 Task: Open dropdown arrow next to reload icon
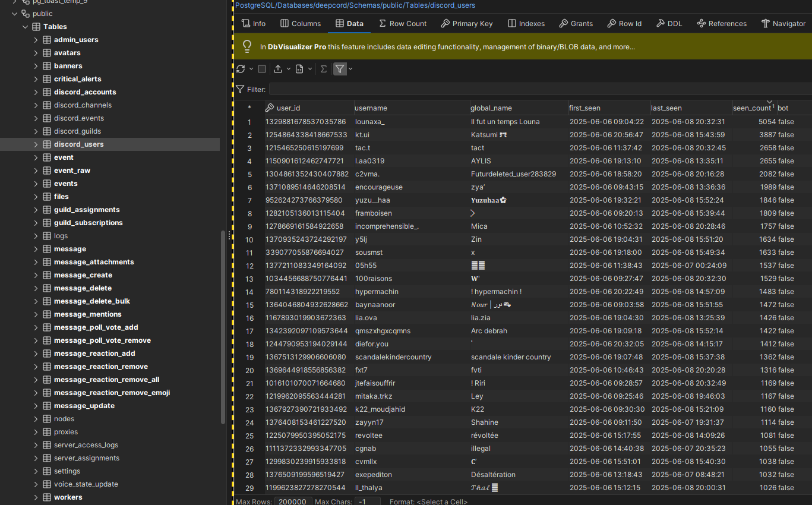point(251,69)
